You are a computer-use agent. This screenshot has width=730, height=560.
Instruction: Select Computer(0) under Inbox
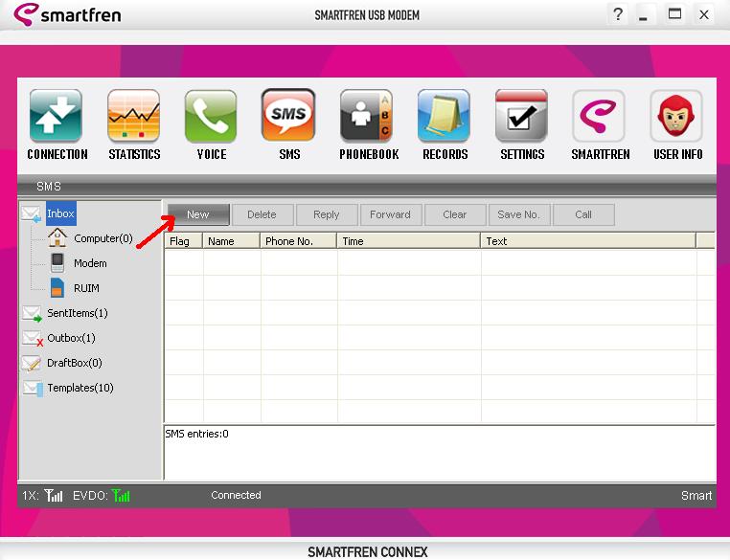tap(103, 238)
